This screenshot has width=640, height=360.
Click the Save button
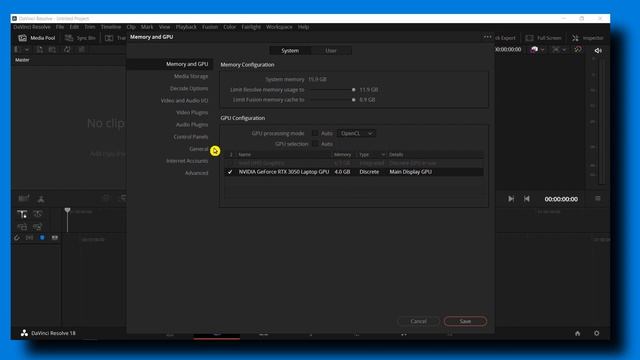point(465,321)
